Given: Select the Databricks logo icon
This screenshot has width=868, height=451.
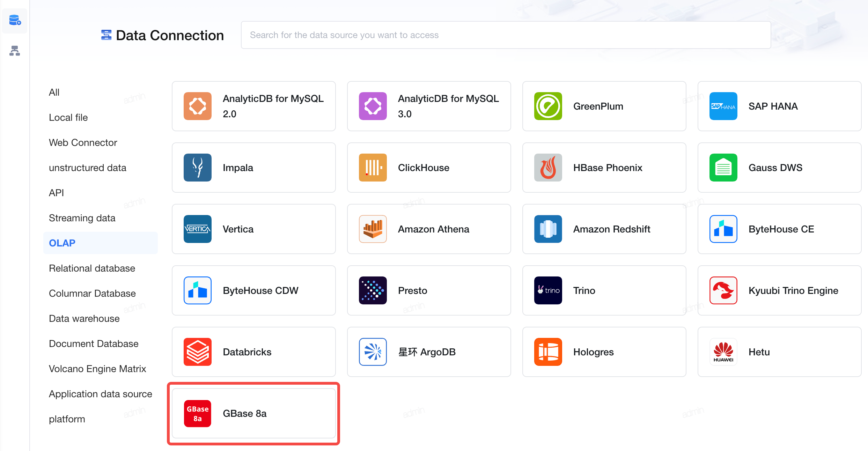Looking at the screenshot, I should click(198, 352).
